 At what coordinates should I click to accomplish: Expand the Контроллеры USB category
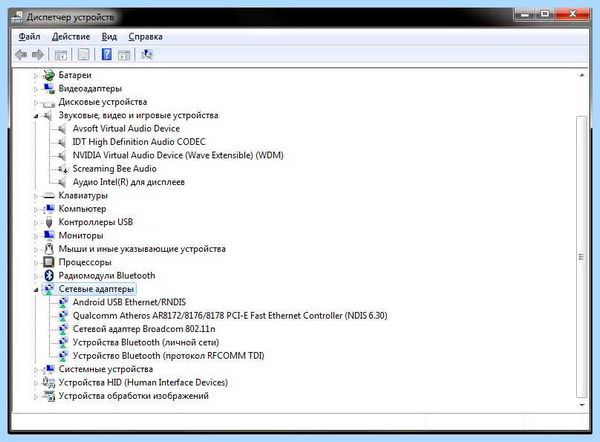coord(36,223)
